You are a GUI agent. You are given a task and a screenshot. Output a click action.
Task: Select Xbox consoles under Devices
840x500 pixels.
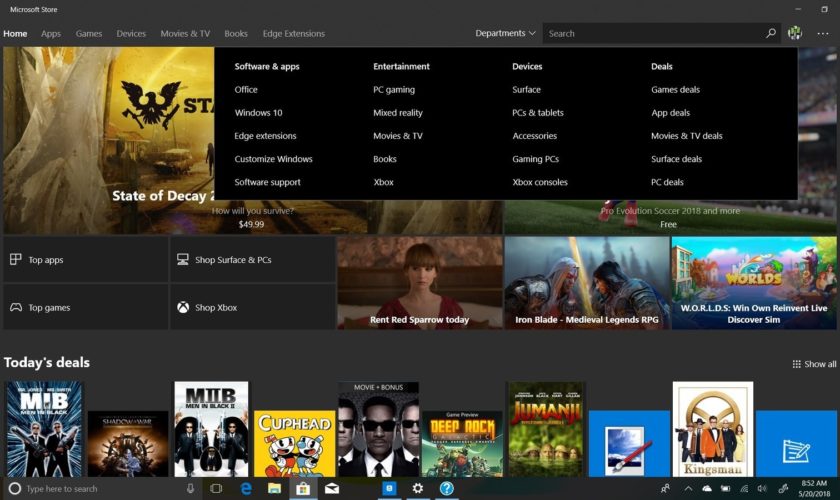click(539, 182)
